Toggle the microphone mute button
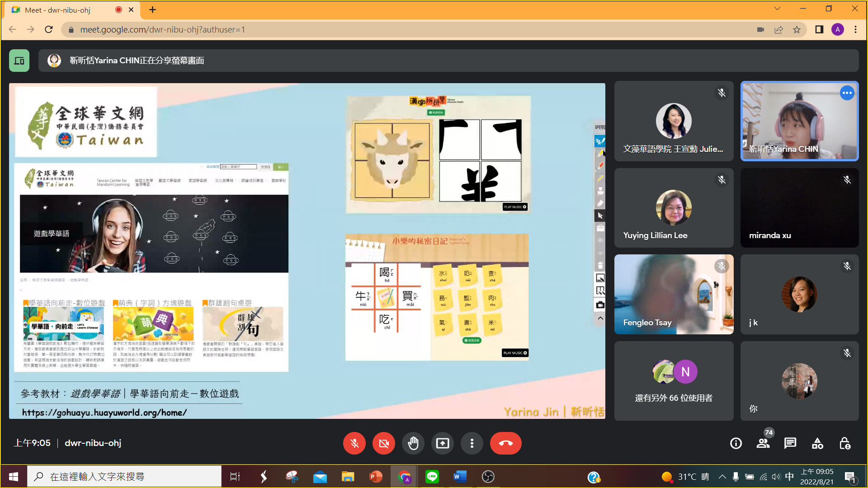Screen dimensions: 868x488 (x=354, y=443)
